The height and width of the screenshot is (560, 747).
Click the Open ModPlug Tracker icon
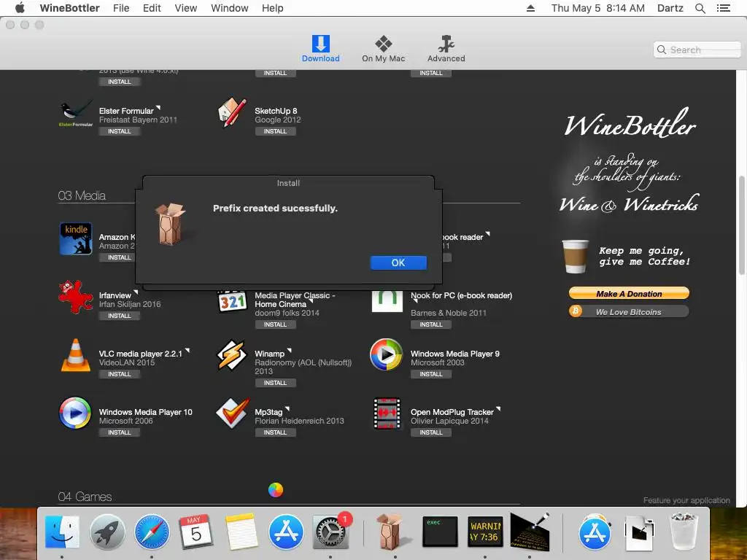387,413
